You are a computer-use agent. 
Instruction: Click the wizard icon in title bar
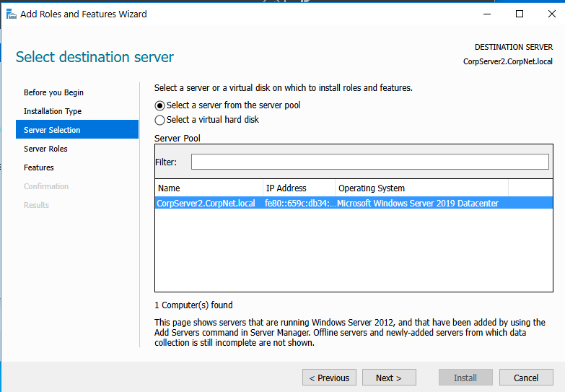tap(12, 14)
